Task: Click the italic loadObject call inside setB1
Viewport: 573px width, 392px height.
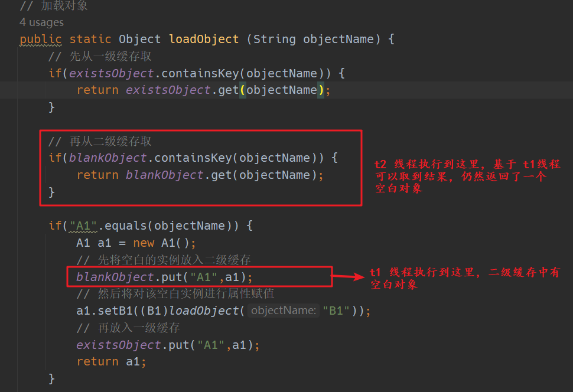Action: (x=204, y=311)
